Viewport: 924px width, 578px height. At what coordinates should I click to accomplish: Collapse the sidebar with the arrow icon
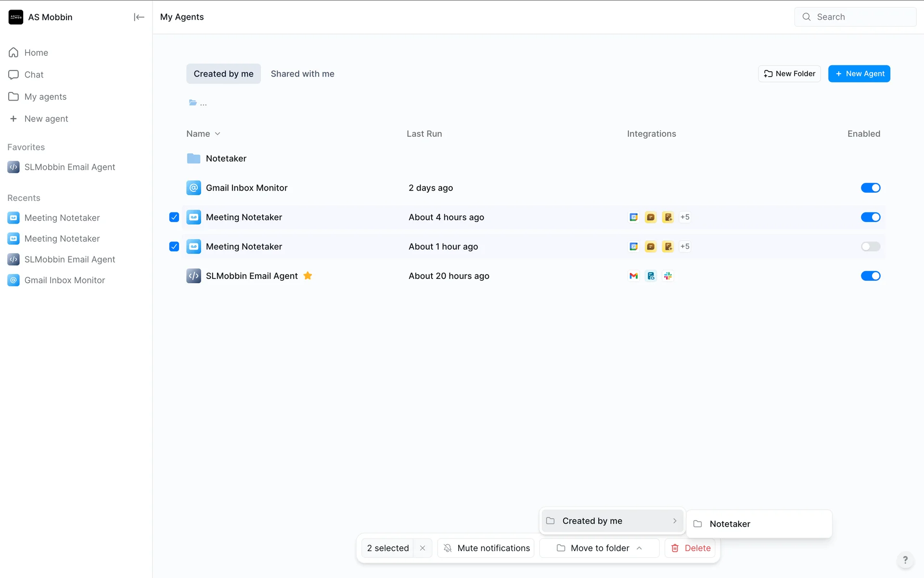139,17
